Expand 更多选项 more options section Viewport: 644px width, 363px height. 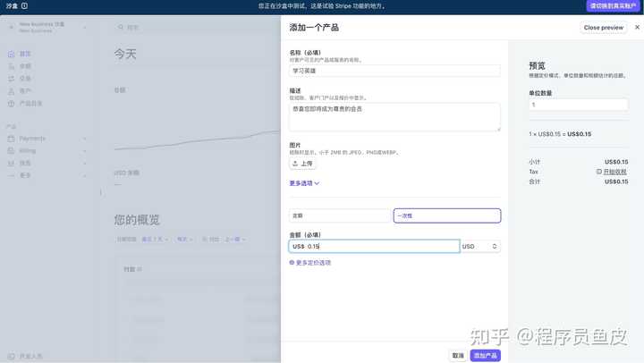tap(304, 183)
